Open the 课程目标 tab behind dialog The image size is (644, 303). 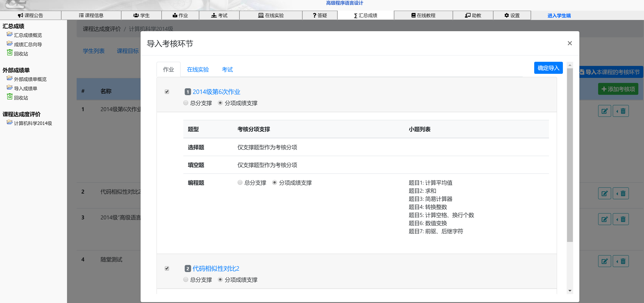(128, 51)
